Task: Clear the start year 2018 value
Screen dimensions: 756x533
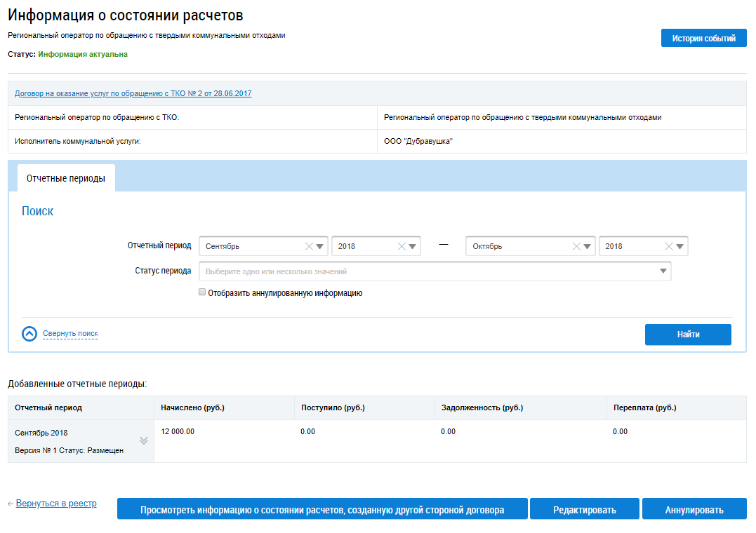Action: pyautogui.click(x=402, y=246)
